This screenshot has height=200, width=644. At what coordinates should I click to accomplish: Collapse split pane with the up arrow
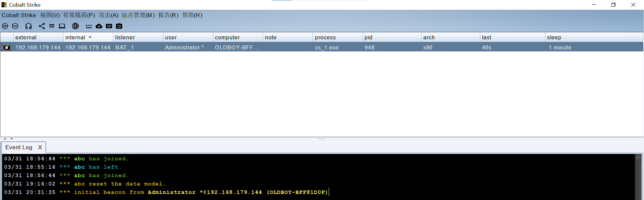[5, 138]
